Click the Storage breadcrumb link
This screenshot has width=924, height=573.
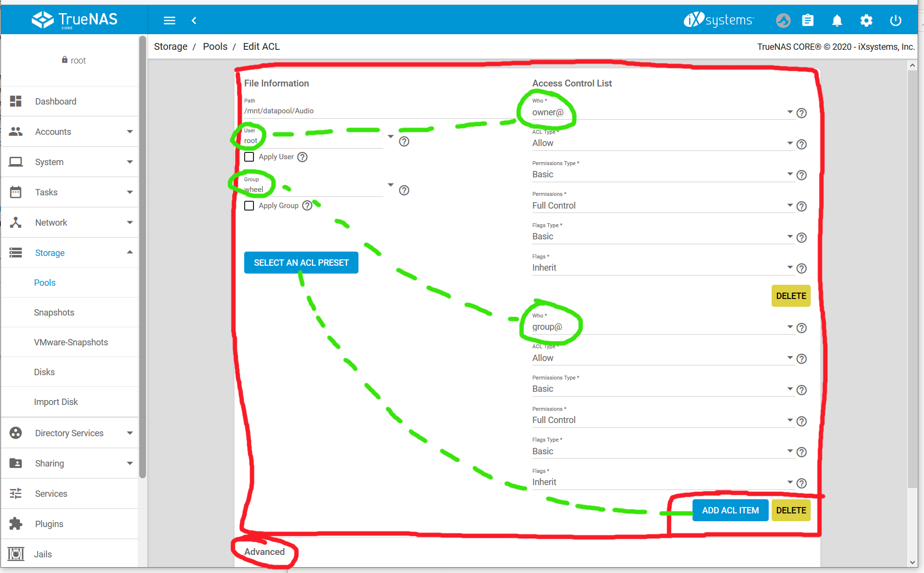tap(170, 46)
